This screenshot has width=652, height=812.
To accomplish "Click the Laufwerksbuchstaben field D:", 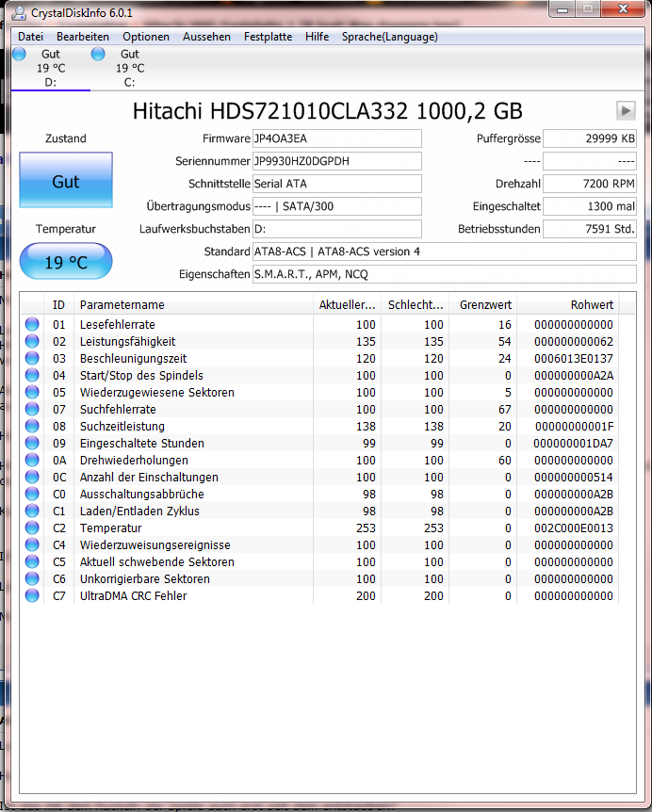I will [x=337, y=229].
